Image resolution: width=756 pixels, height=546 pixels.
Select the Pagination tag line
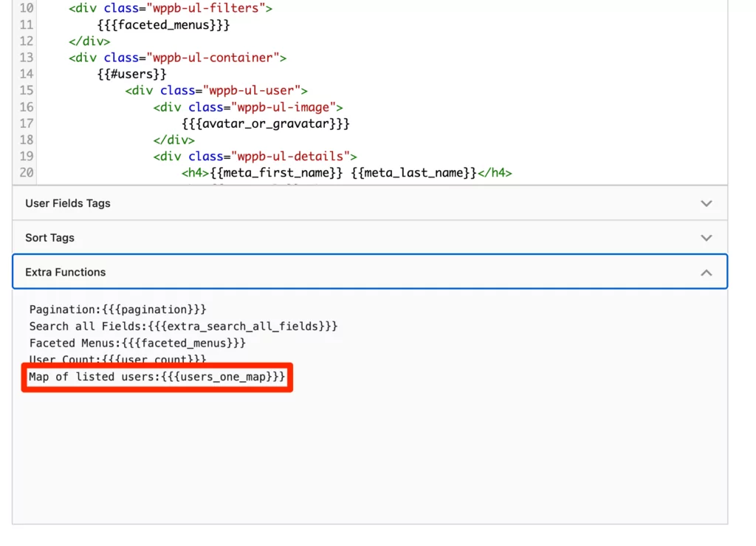coord(117,310)
